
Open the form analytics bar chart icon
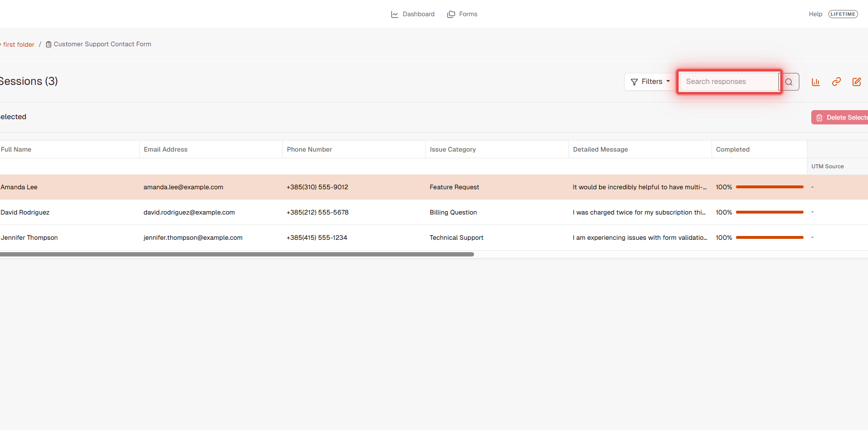coord(816,82)
